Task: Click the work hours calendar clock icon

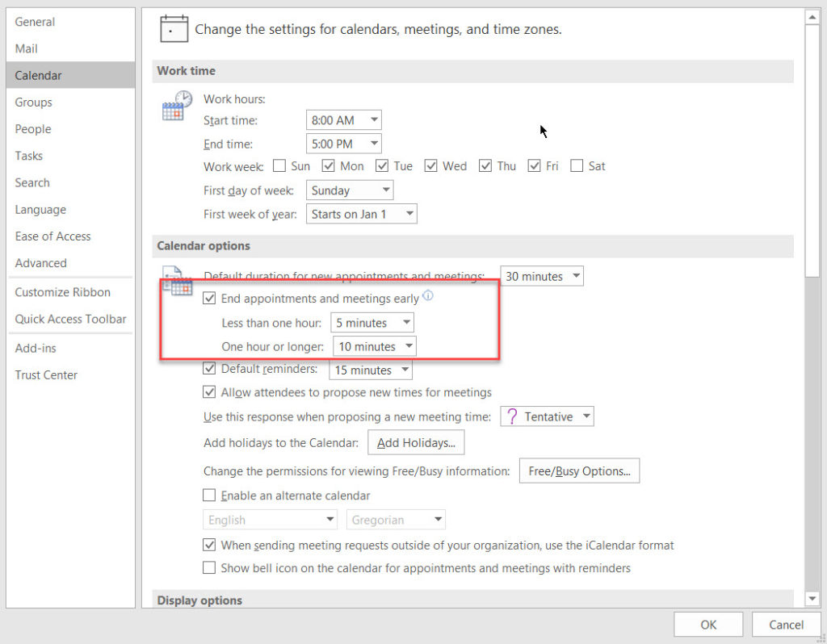Action: click(177, 106)
